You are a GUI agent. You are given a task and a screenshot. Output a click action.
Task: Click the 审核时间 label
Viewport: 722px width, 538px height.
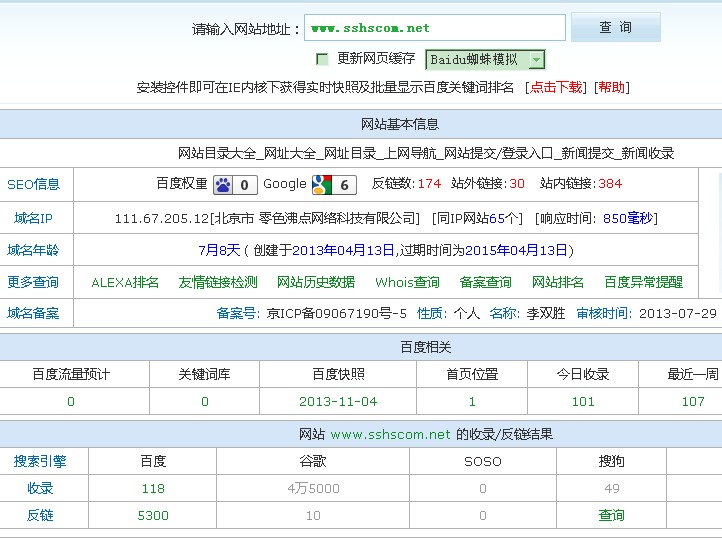[602, 313]
